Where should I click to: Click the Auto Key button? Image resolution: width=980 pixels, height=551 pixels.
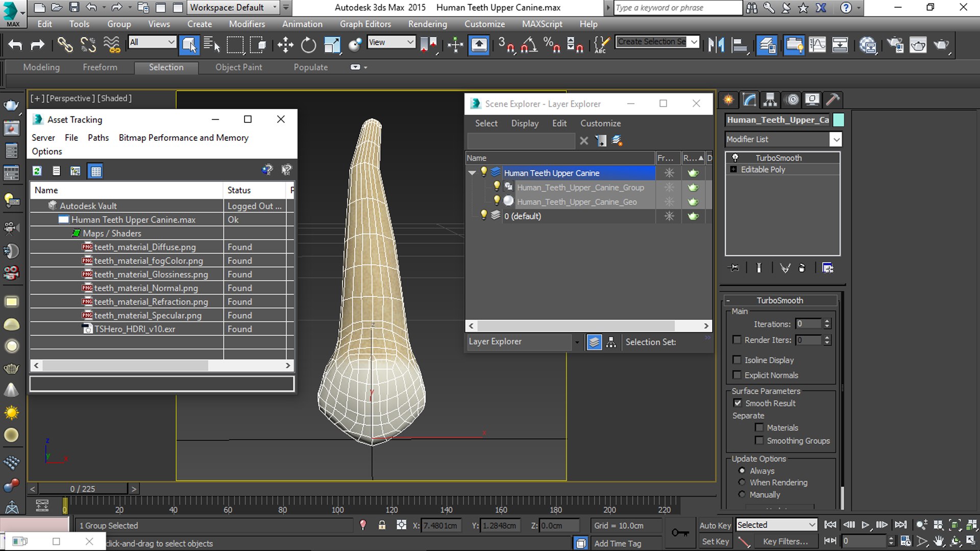[x=715, y=525]
